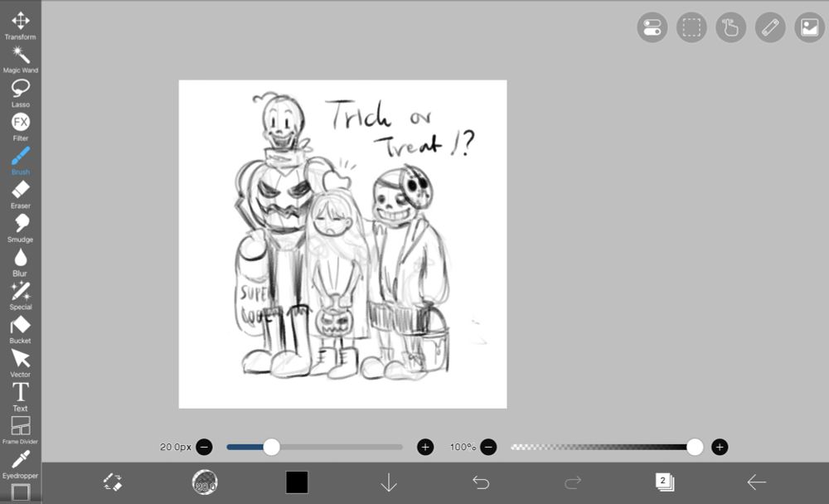Click the opacity slider handle
The width and height of the screenshot is (829, 504).
coord(695,447)
